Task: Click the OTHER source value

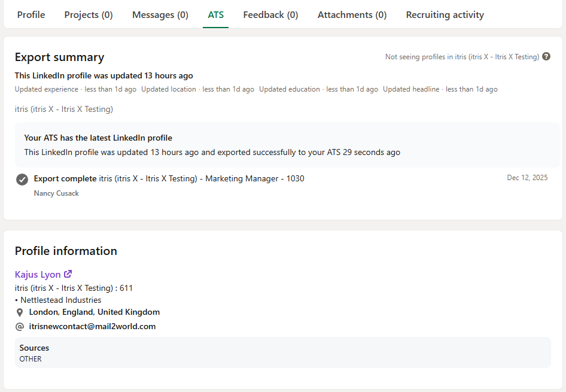Action: coord(31,359)
